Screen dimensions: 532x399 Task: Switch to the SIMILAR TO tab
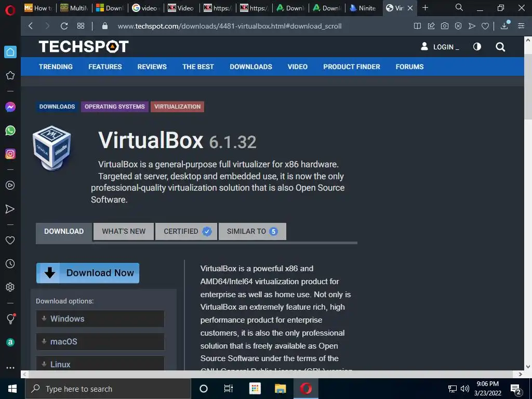(x=252, y=231)
